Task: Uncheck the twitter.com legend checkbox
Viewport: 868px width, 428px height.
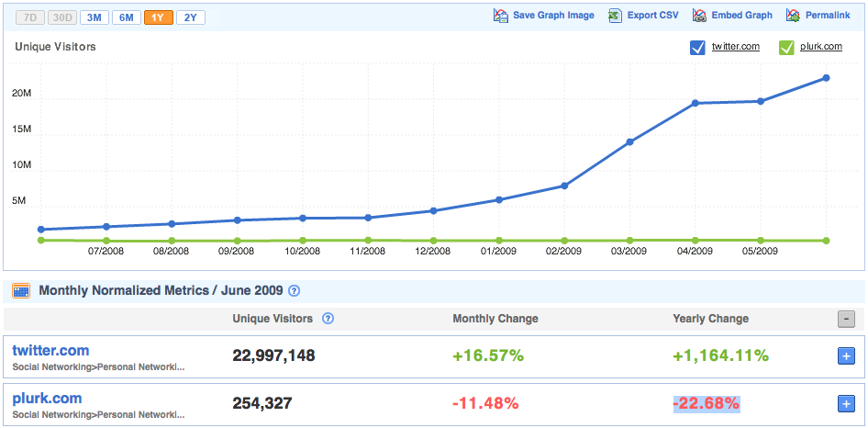Action: (x=697, y=48)
